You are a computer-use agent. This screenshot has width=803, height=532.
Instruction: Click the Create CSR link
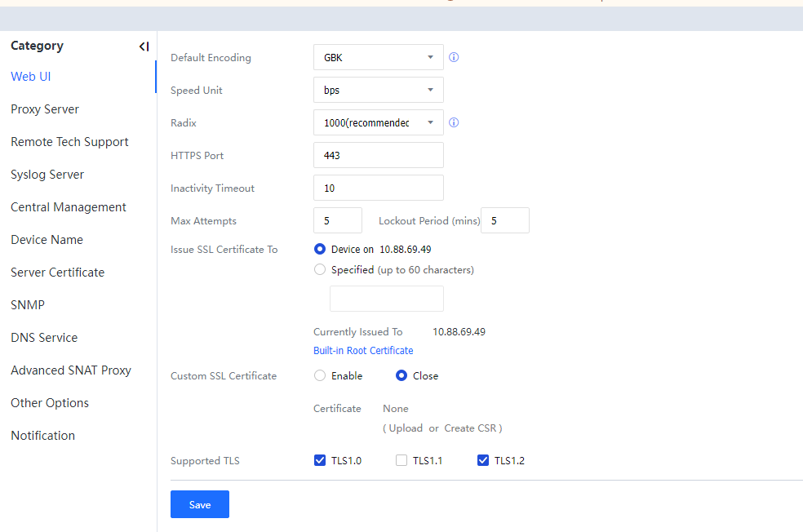[470, 428]
